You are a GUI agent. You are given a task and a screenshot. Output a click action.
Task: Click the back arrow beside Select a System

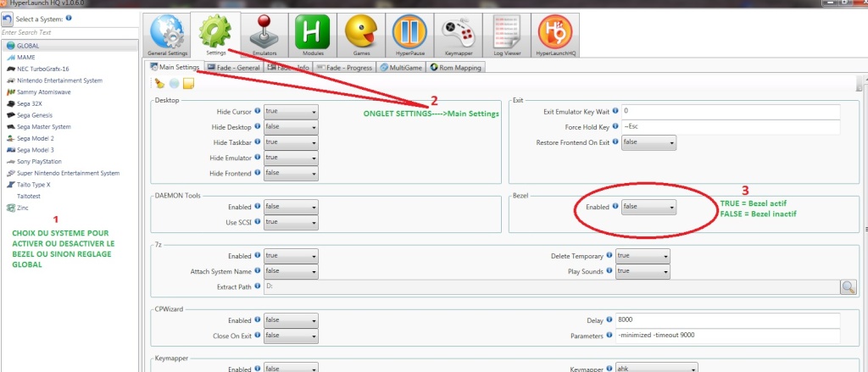7,19
